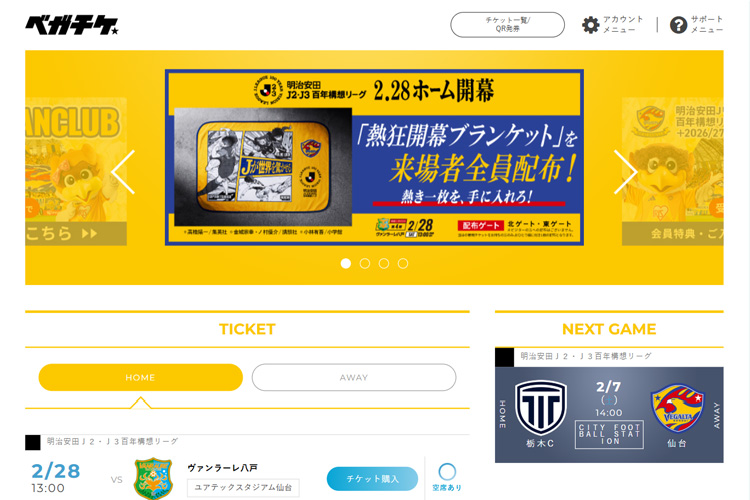Switch to the AWAY tickets tab
The width and height of the screenshot is (750, 500).
tap(354, 378)
